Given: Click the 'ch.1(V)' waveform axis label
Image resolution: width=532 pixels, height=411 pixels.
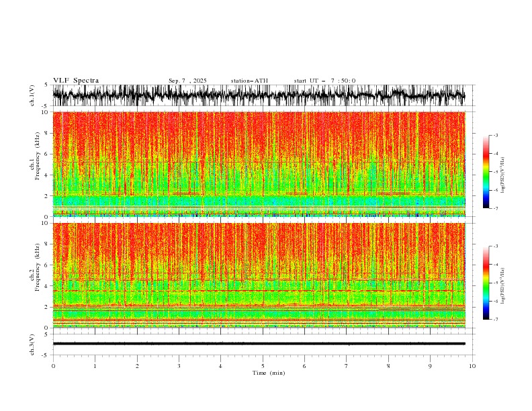Looking at the screenshot, I should click(32, 95).
